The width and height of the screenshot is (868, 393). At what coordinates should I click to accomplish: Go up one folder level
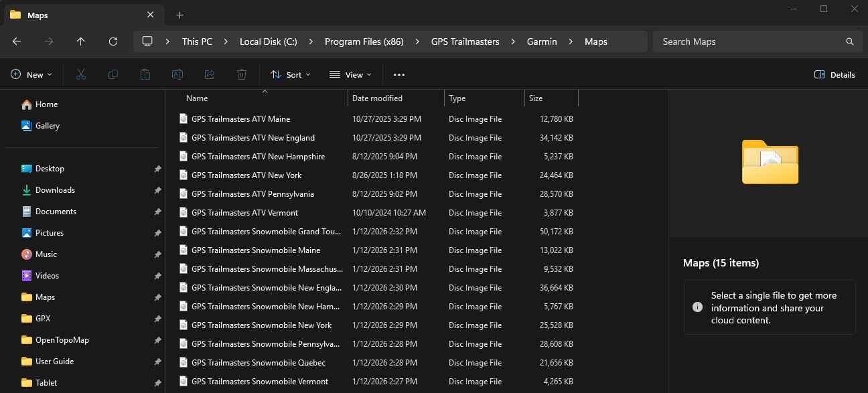[81, 42]
